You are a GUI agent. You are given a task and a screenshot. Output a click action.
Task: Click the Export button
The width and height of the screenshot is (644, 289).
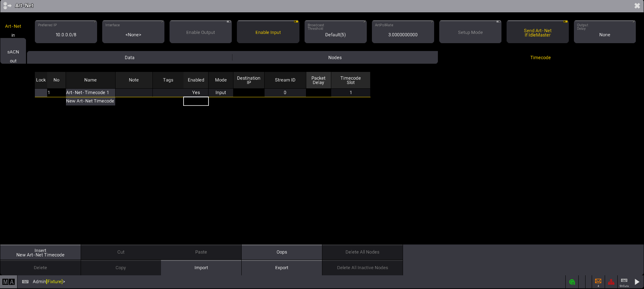coord(282,268)
